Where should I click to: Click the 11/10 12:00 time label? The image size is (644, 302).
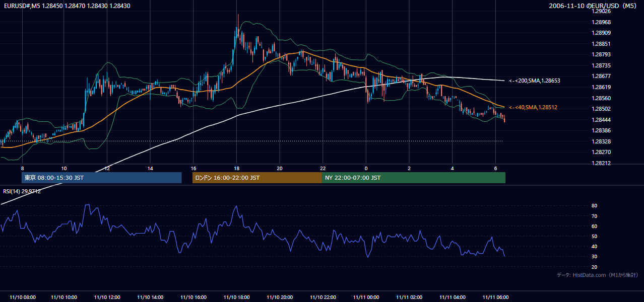tap(107, 297)
